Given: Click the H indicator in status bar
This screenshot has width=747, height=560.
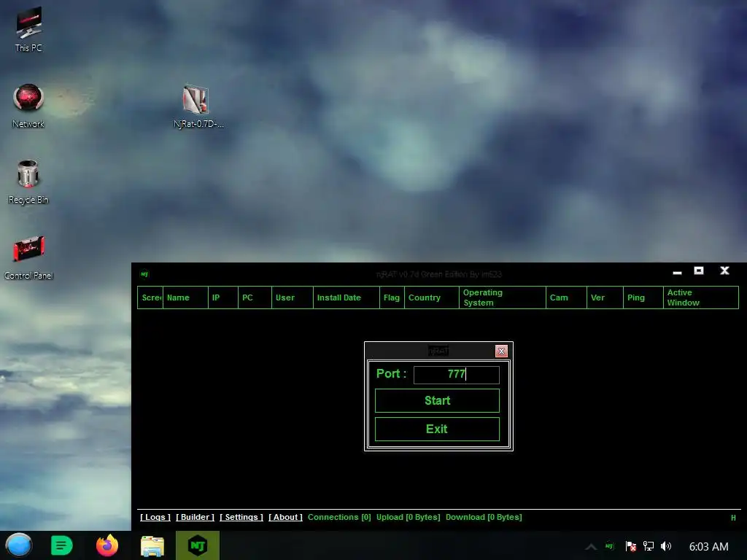Looking at the screenshot, I should [733, 518].
